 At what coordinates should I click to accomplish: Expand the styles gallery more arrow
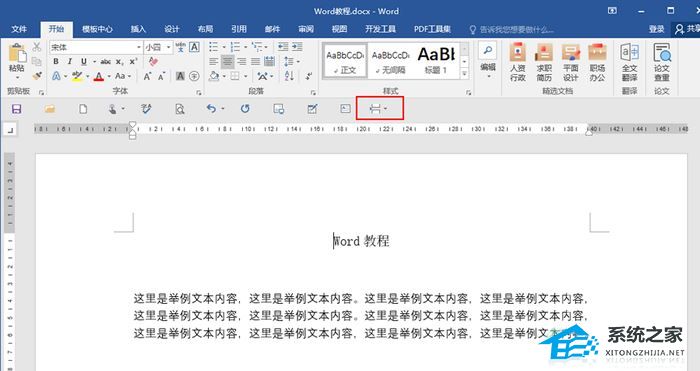(x=465, y=74)
